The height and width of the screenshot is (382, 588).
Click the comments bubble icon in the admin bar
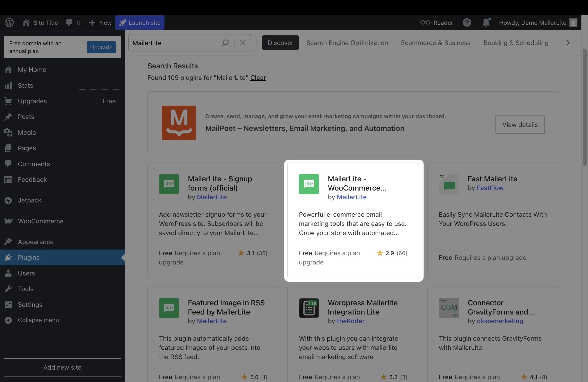[69, 23]
